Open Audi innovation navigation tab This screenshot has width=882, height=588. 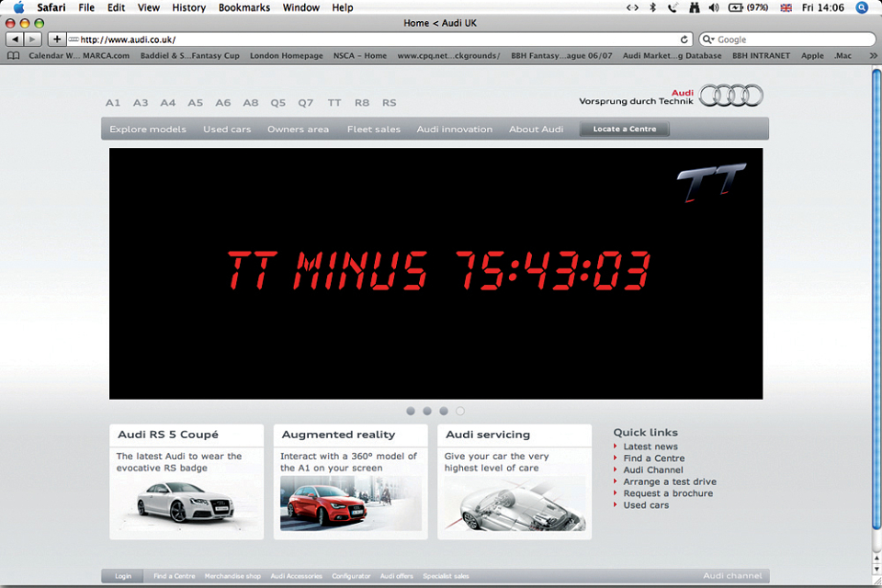455,129
